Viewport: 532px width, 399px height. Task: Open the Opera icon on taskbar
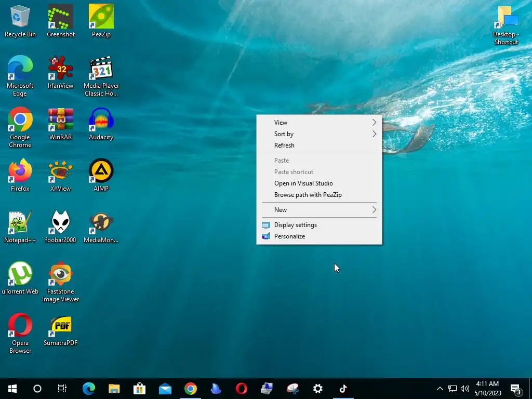(241, 389)
